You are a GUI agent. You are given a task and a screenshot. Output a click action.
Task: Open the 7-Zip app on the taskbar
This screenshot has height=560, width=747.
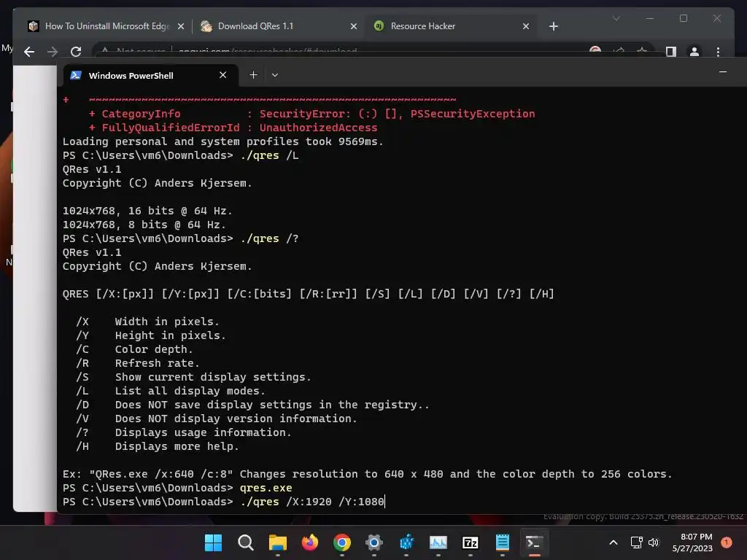click(471, 542)
